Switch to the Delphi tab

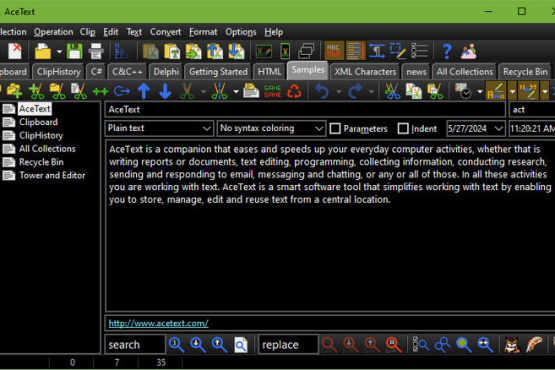(166, 72)
